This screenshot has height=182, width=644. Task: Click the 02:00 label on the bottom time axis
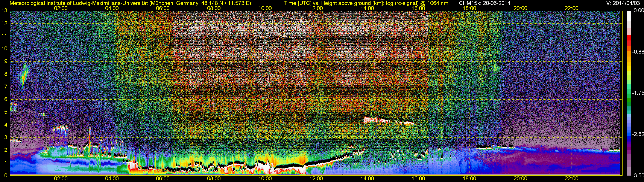61,179
